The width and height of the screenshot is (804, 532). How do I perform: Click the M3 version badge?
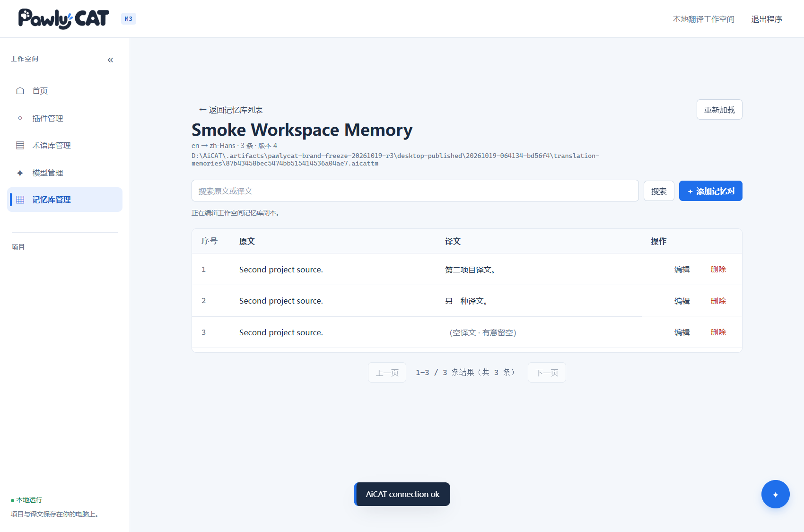(x=129, y=19)
